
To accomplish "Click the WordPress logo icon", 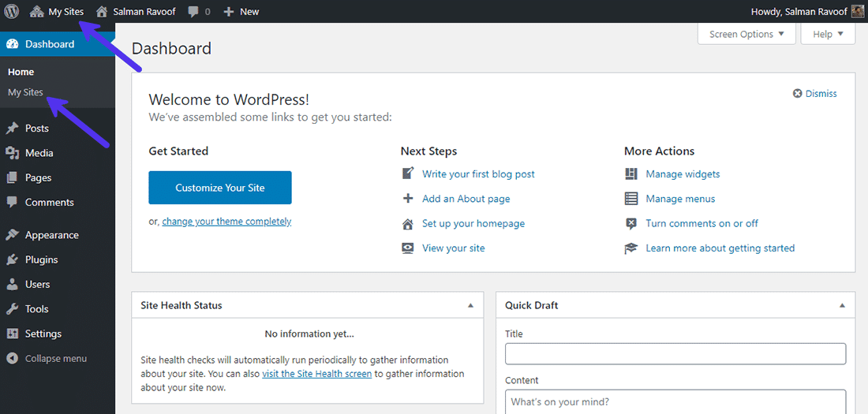I will (x=11, y=11).
